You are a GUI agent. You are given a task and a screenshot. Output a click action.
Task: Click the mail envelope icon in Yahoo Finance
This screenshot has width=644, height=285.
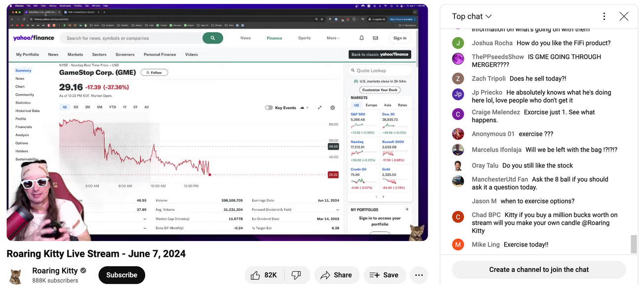tap(375, 38)
